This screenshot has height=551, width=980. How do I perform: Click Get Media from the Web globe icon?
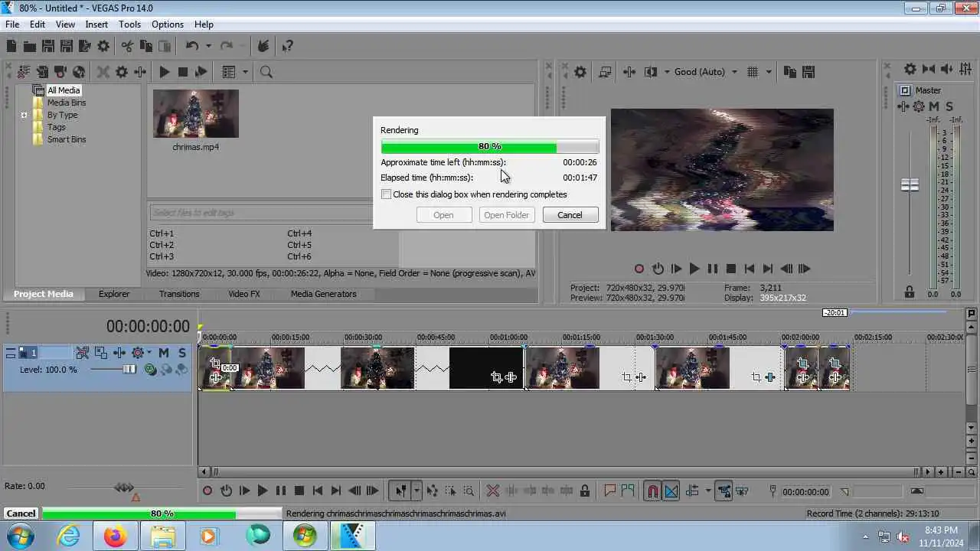click(x=79, y=72)
